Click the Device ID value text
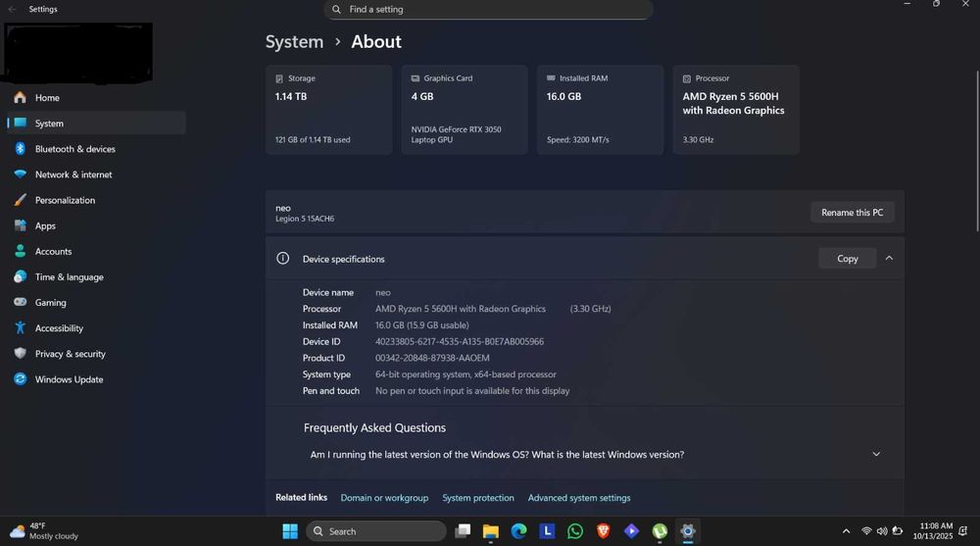This screenshot has height=546, width=980. [460, 341]
